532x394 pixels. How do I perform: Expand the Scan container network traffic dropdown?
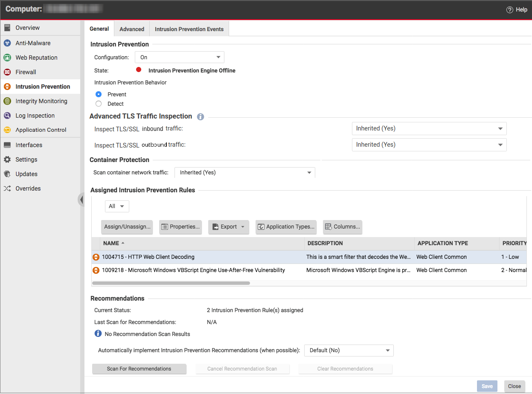(245, 173)
